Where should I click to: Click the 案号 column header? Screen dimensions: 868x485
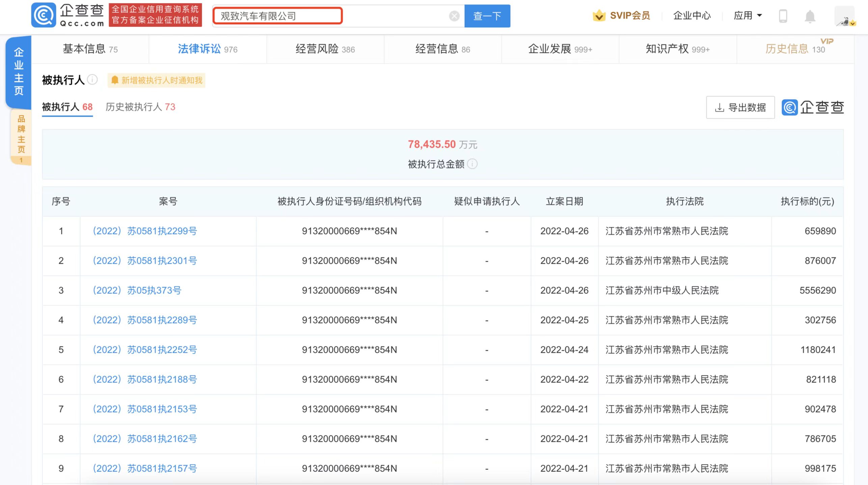pyautogui.click(x=168, y=201)
